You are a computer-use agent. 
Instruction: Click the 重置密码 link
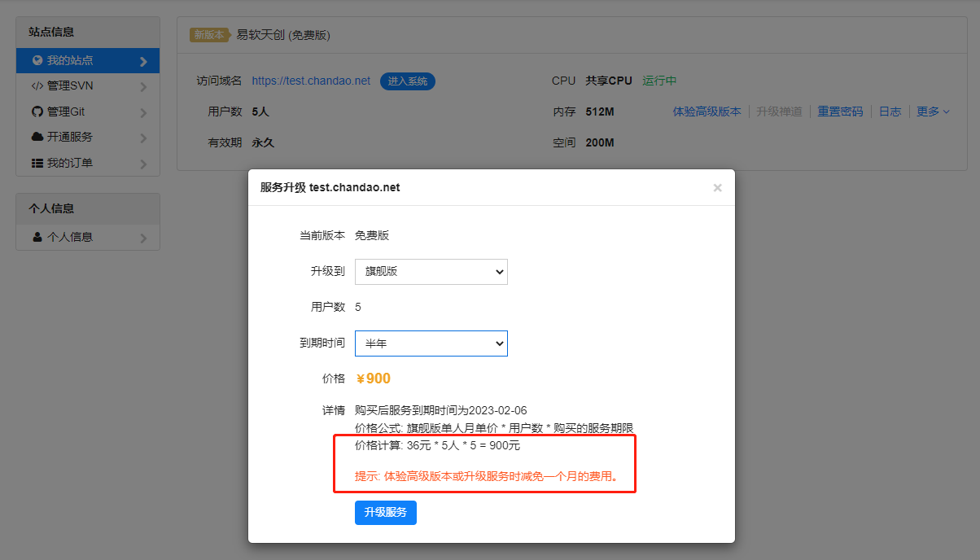click(840, 112)
